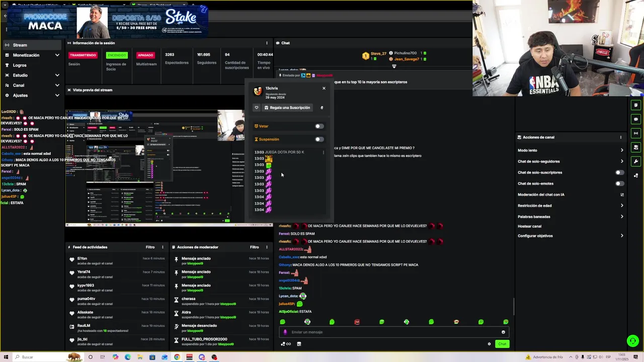Open Acciones de canal three-dot menu
The height and width of the screenshot is (362, 644).
click(621, 137)
